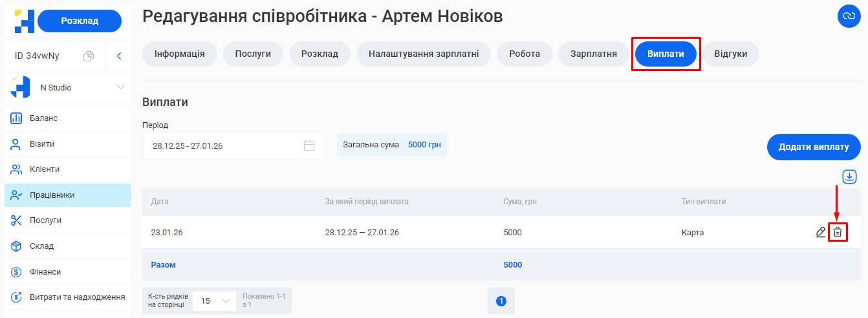Click the Сума, грн column header
Viewport: 868px width, 318px height.
[x=520, y=202]
